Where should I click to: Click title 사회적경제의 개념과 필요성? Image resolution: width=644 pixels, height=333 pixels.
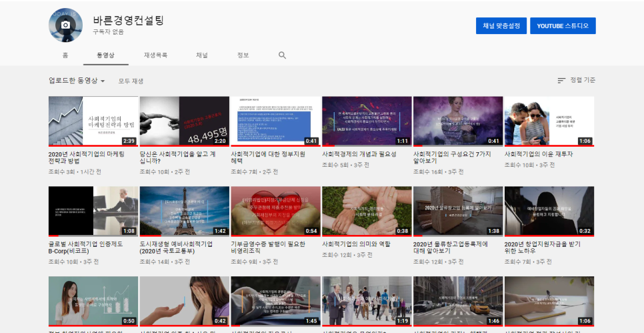pyautogui.click(x=359, y=154)
